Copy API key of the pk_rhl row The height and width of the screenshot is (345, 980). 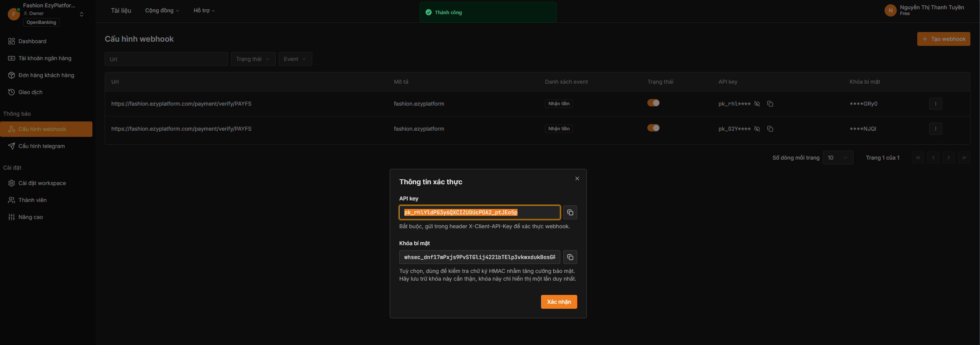click(x=770, y=104)
